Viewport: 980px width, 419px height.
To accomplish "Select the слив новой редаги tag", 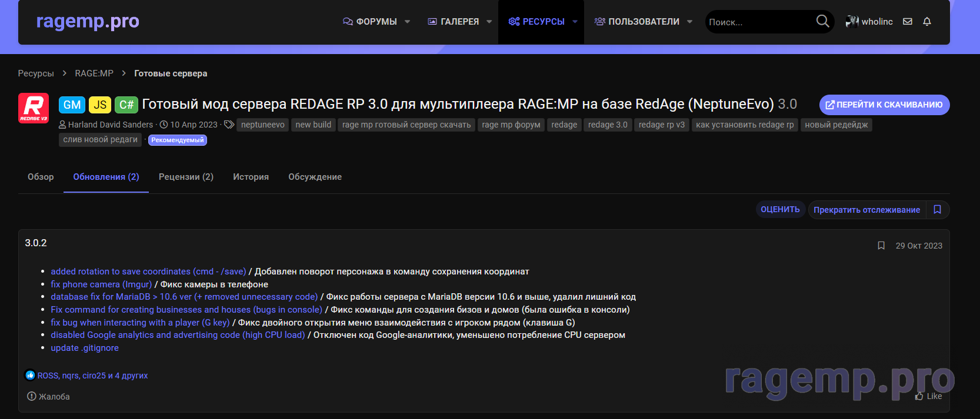I will pyautogui.click(x=100, y=140).
